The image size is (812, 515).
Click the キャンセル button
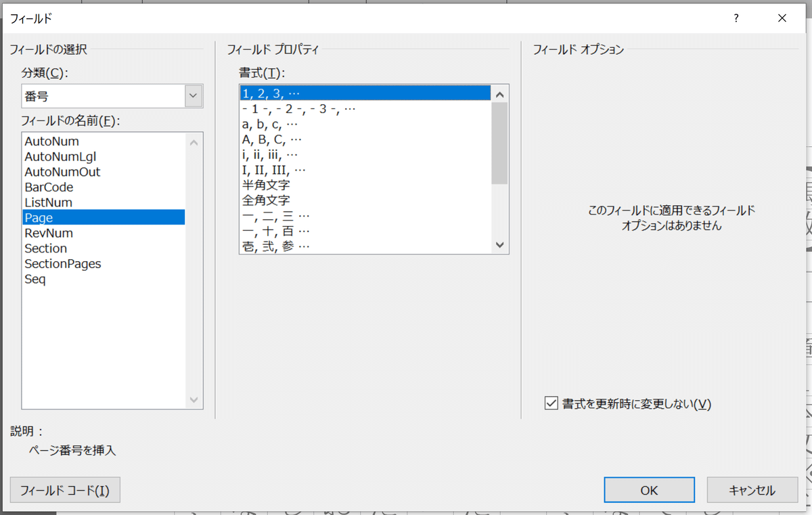[x=752, y=490]
